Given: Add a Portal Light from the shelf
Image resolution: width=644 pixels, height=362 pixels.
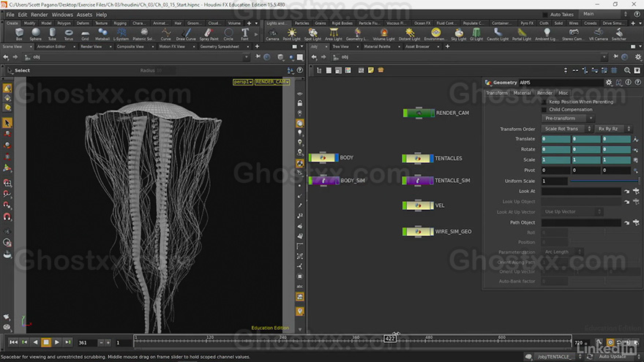Looking at the screenshot, I should pos(522,34).
